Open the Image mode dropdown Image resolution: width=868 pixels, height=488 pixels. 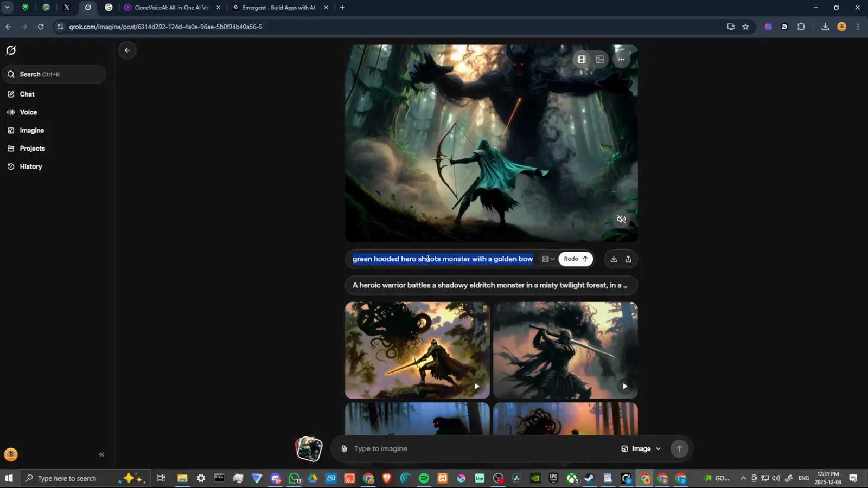click(x=641, y=449)
